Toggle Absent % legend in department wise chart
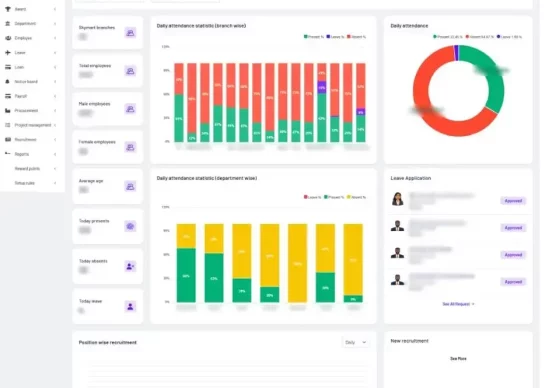The height and width of the screenshot is (388, 545). 356,197
